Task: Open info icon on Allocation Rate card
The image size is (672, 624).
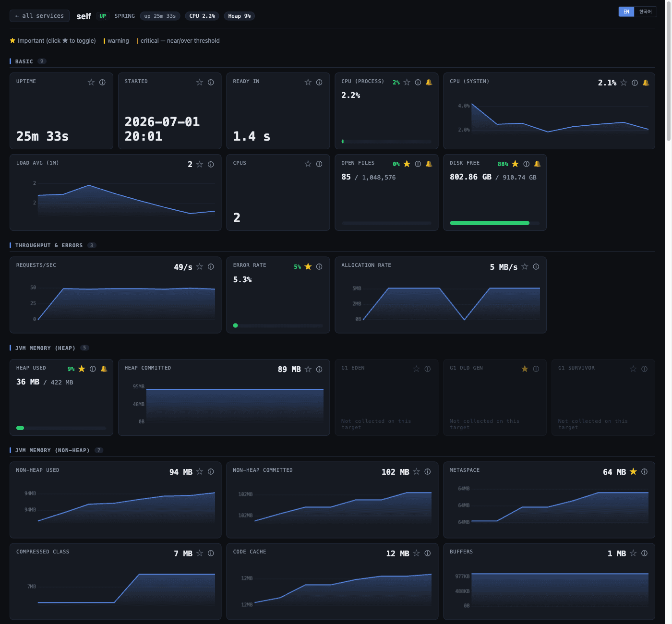Action: (x=536, y=266)
